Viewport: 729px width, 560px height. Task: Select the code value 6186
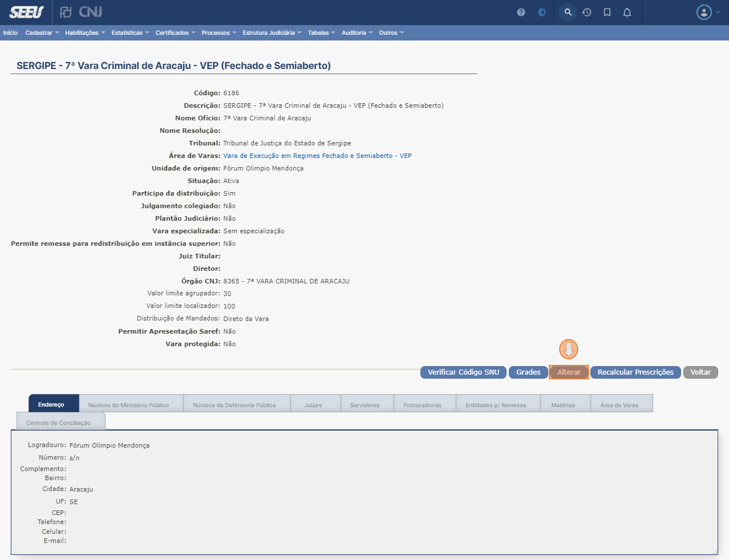point(231,93)
